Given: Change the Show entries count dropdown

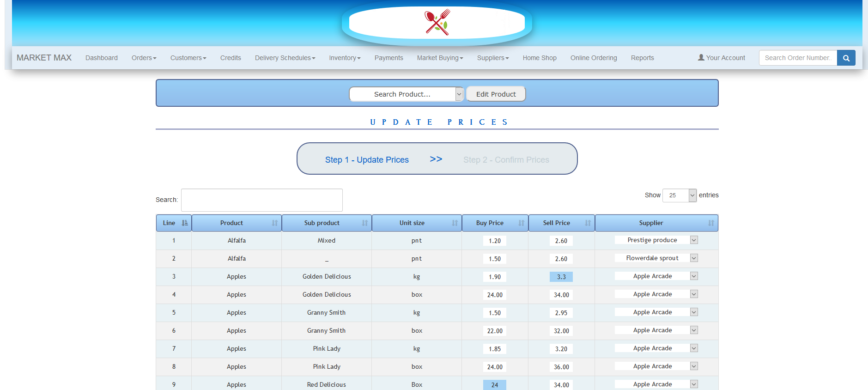Looking at the screenshot, I should pyautogui.click(x=679, y=195).
